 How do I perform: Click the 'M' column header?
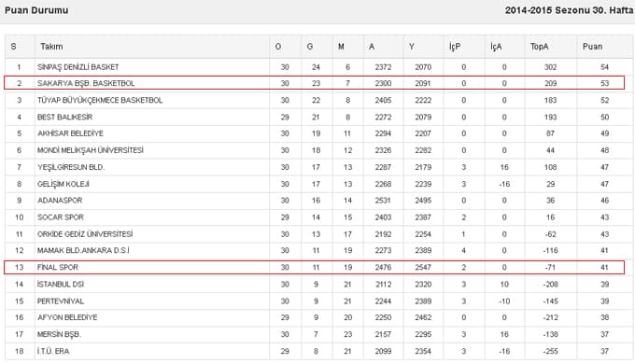tap(341, 47)
